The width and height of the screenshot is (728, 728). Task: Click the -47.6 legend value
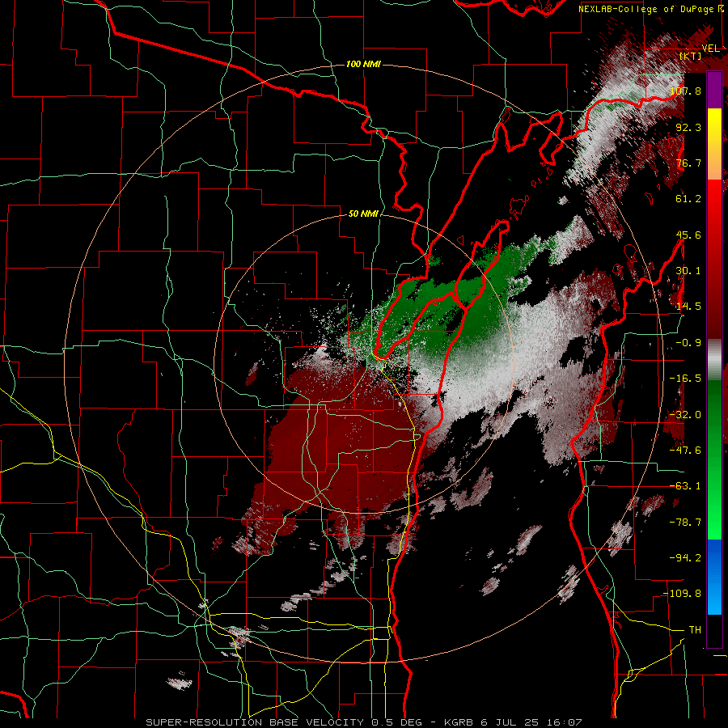(686, 451)
